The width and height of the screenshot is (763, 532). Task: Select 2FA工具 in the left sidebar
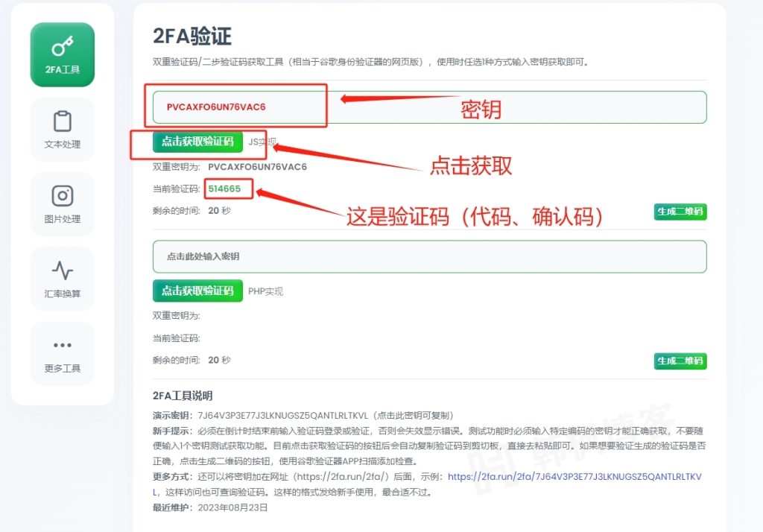(62, 53)
